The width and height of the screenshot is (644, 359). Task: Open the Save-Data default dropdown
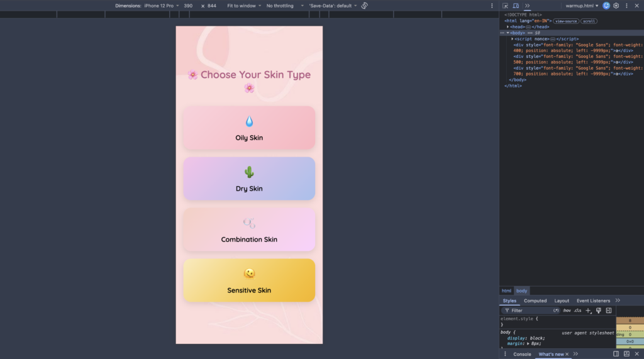coord(333,6)
